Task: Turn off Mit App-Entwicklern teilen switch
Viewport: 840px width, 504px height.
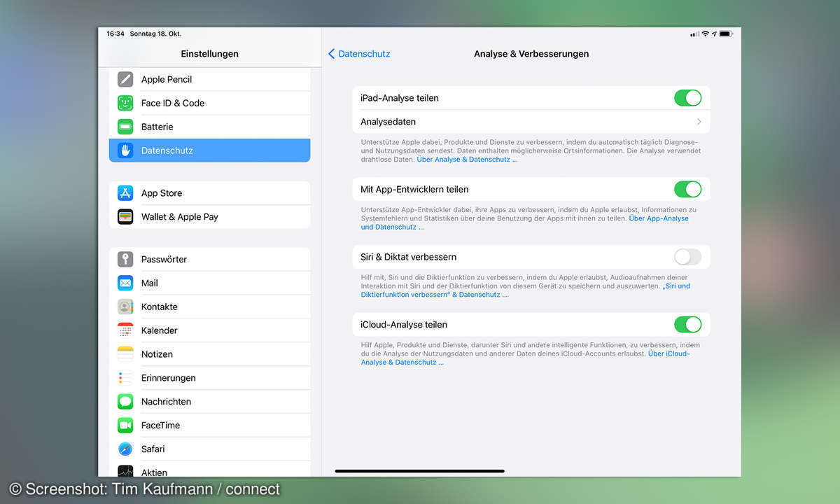Action: click(687, 189)
